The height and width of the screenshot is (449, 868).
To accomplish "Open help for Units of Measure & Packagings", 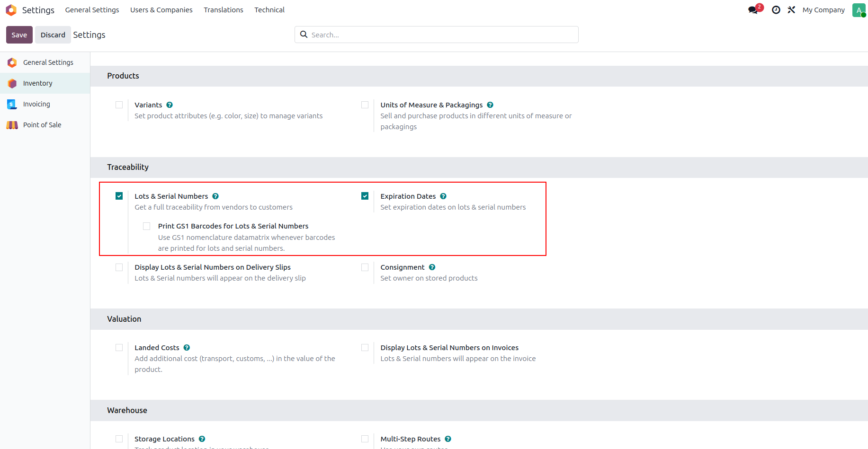I will click(490, 105).
